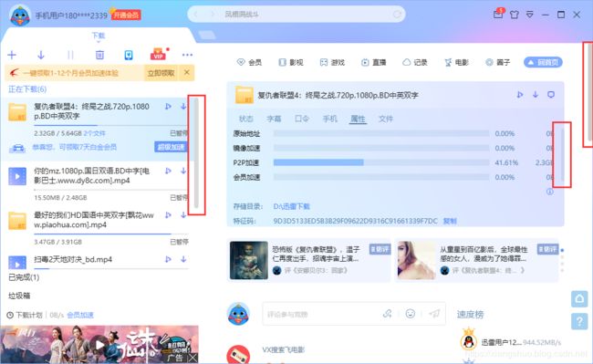Viewport: 593px width, 364px height.
Task: Open the horror doll review thumbnail
Action: click(x=249, y=260)
